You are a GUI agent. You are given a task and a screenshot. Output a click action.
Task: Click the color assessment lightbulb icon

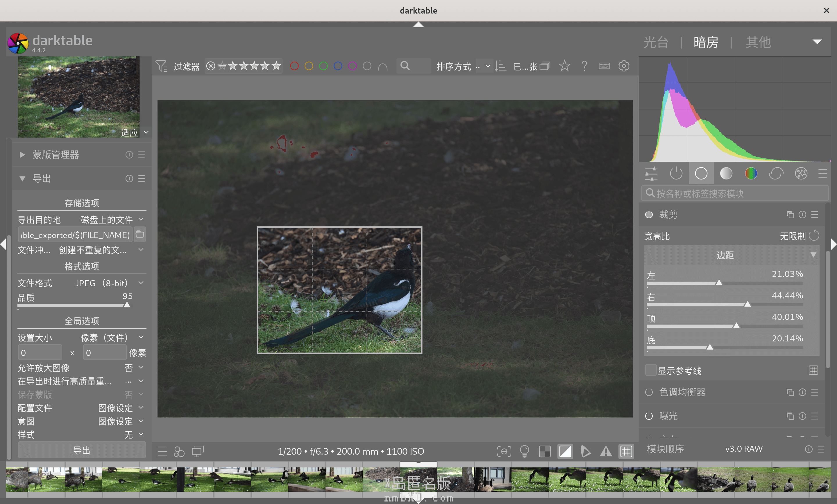tap(525, 451)
